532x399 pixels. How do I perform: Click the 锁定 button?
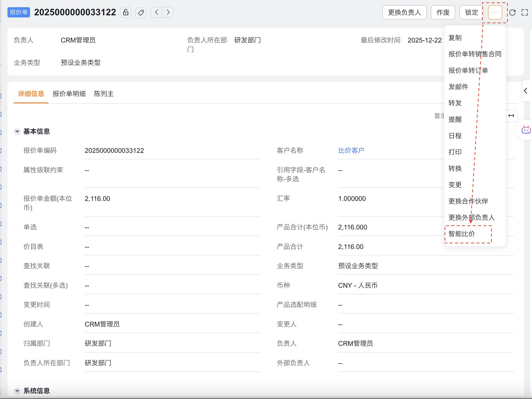tap(471, 12)
